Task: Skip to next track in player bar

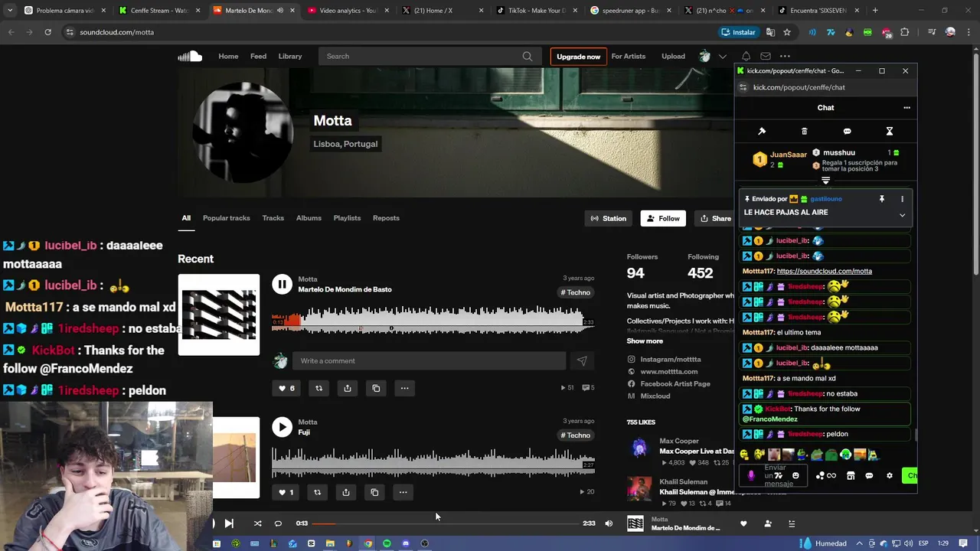Action: point(229,523)
